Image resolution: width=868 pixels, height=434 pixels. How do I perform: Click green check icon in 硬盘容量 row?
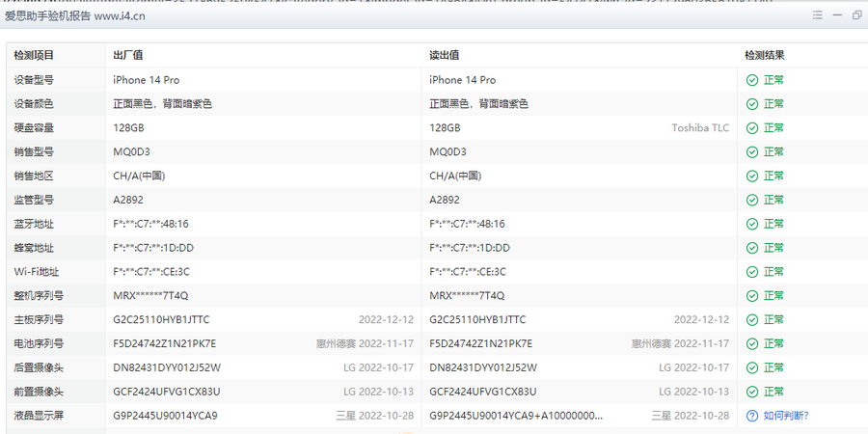pyautogui.click(x=751, y=128)
